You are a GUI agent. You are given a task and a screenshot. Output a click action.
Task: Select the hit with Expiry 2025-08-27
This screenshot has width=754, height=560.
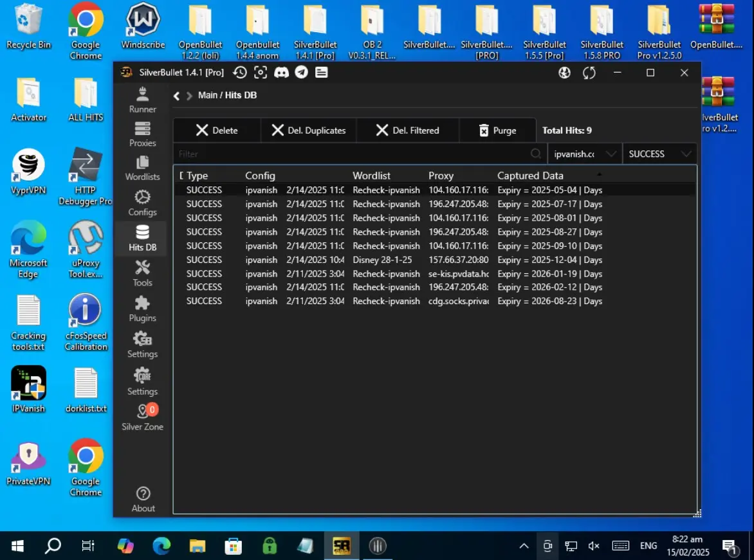coord(435,231)
